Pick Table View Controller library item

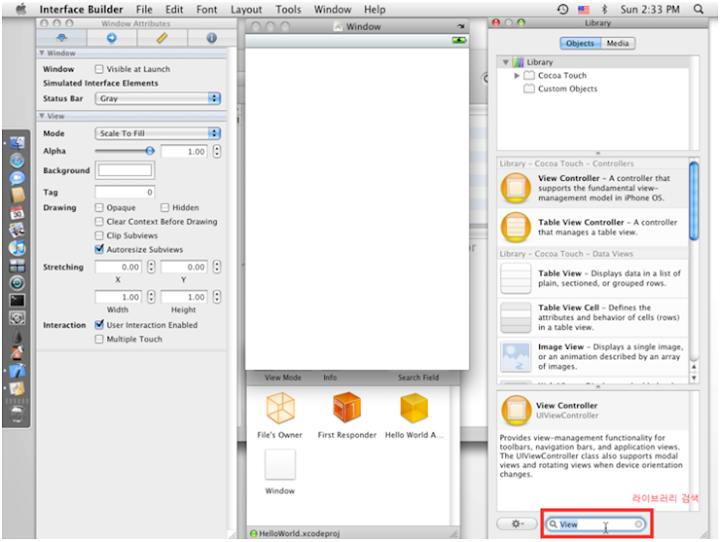coord(592,227)
